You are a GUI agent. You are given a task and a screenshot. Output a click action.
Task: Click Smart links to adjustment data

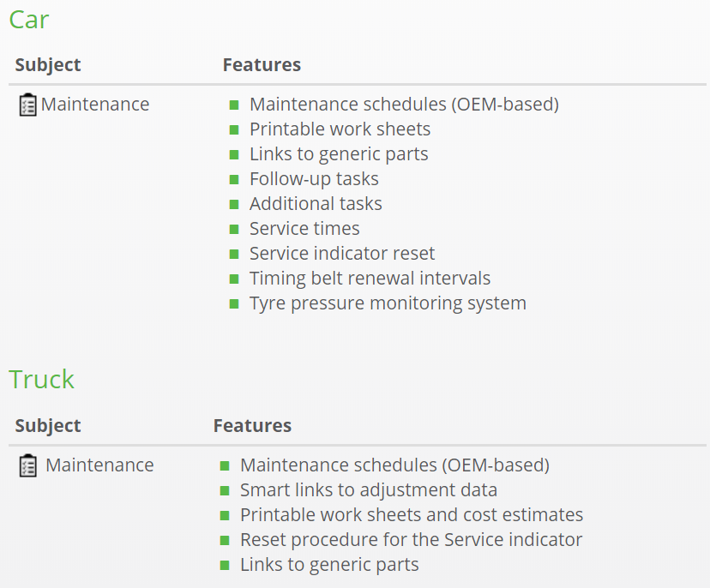pyautogui.click(x=369, y=490)
